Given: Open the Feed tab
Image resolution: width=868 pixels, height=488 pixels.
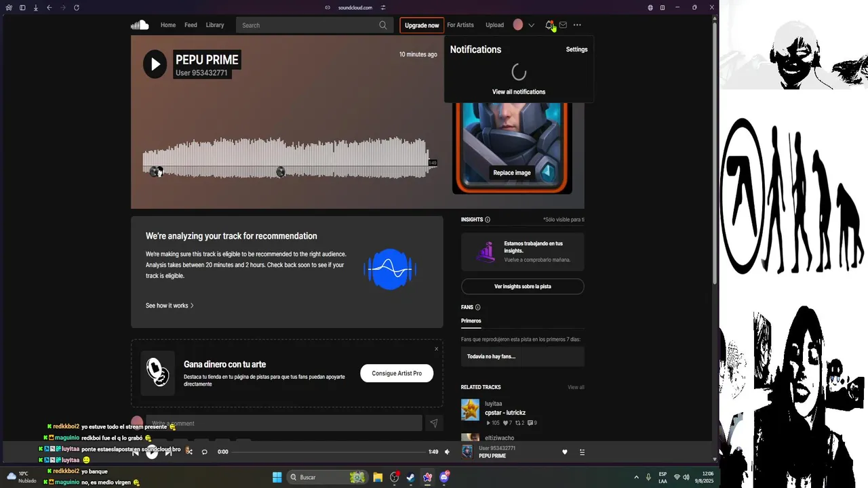Looking at the screenshot, I should click(x=191, y=25).
